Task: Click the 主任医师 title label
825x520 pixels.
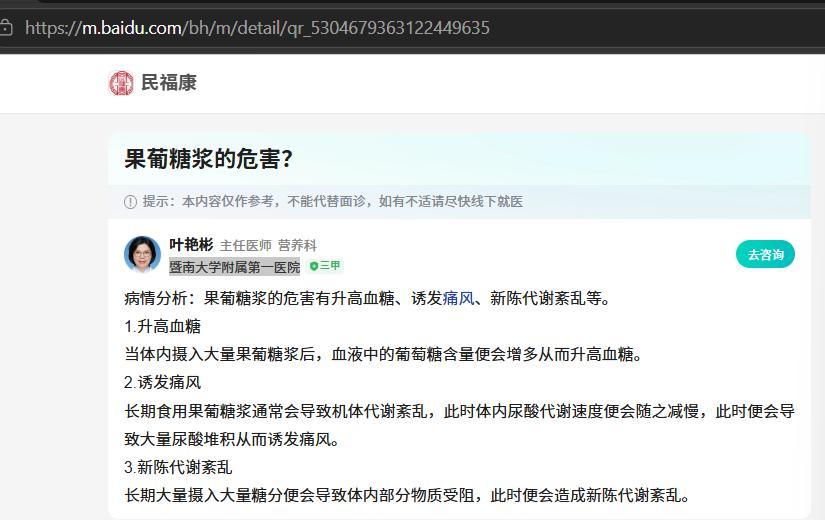Action: 246,246
